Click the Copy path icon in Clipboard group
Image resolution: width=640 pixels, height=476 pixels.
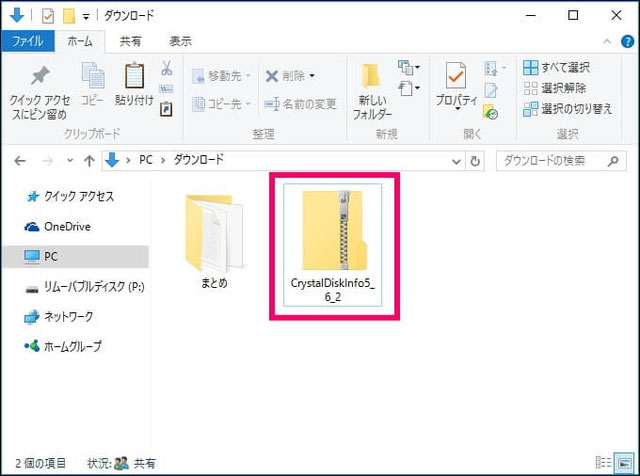point(166,89)
